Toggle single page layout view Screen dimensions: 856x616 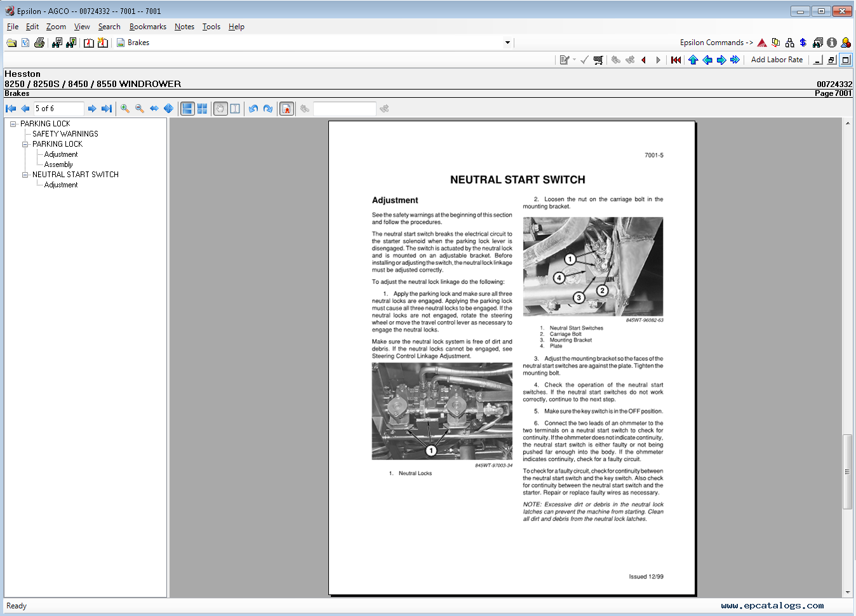point(187,109)
